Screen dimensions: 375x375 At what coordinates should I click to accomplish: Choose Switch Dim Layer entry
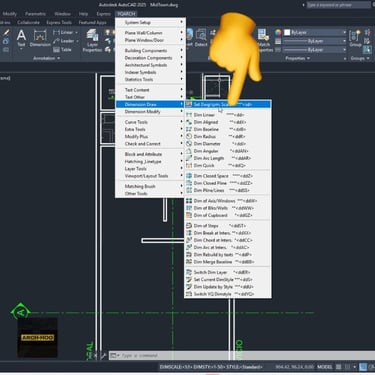tap(228, 272)
